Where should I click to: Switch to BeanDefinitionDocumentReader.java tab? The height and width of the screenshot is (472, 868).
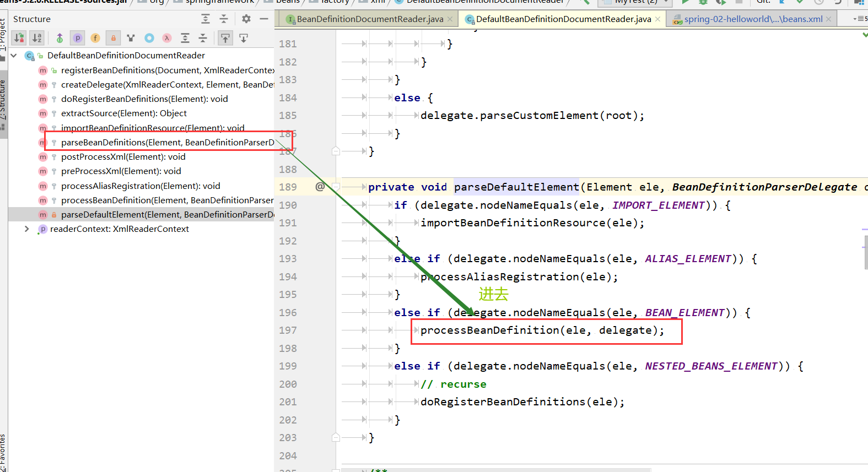[370, 19]
